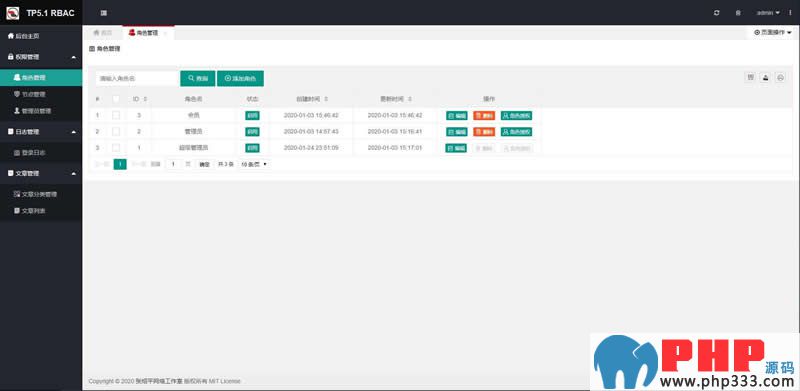
Task: Open the rows-per-page dropdown
Action: pyautogui.click(x=254, y=164)
